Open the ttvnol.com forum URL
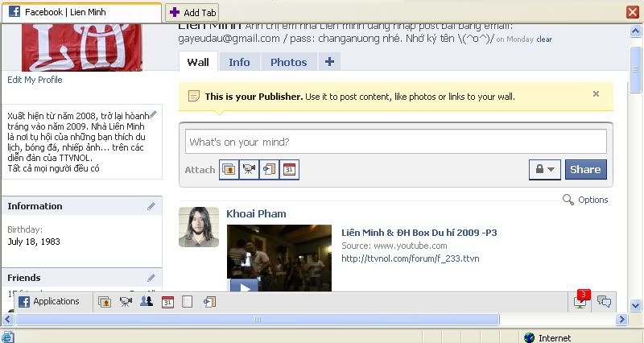 pos(411,258)
